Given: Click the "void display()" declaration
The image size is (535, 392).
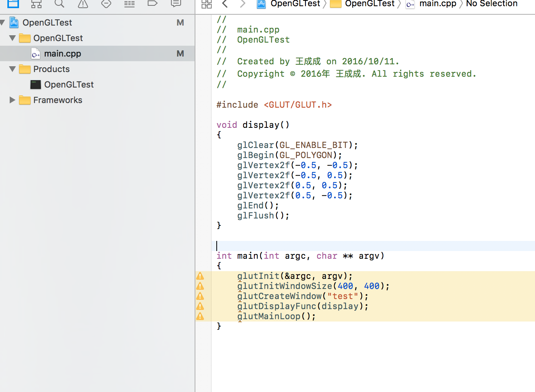Looking at the screenshot, I should point(253,125).
